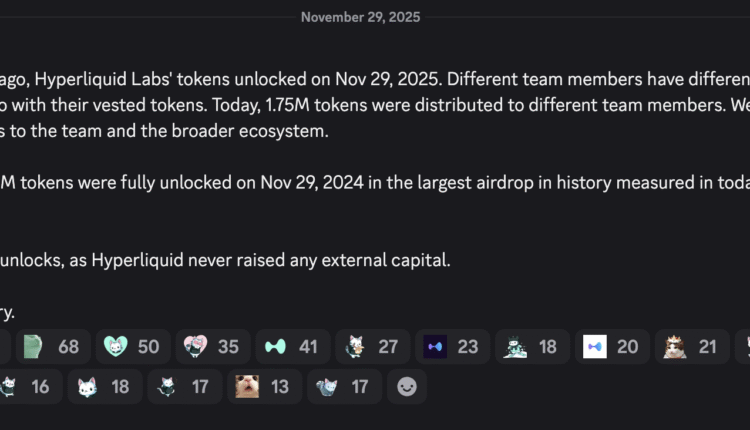The height and width of the screenshot is (430, 750).
Task: Open the add reaction smiley picker
Action: (407, 386)
